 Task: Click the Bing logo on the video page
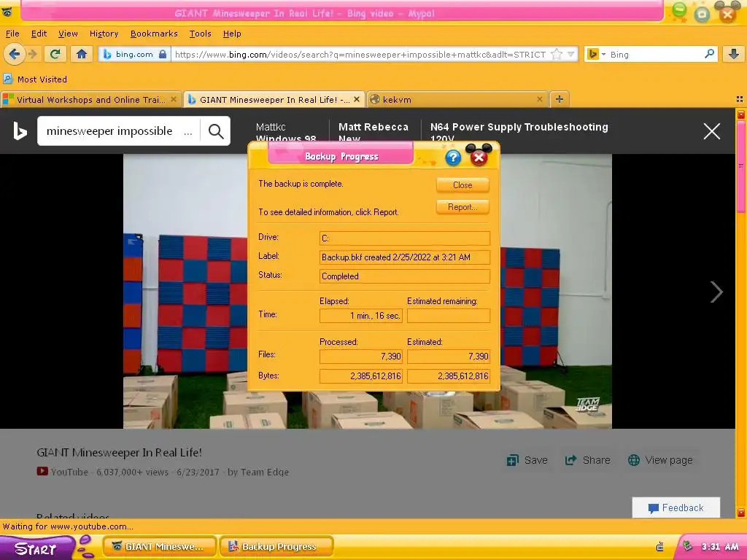click(20, 131)
